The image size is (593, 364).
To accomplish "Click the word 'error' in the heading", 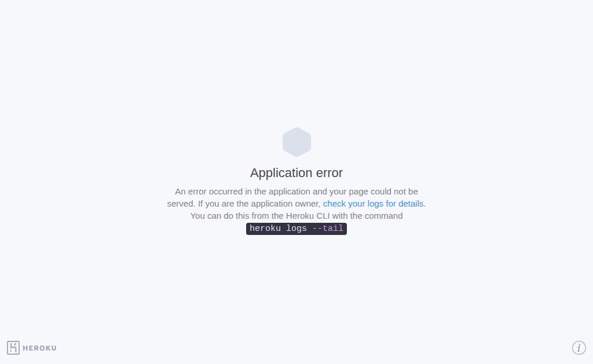I will pyautogui.click(x=330, y=173).
